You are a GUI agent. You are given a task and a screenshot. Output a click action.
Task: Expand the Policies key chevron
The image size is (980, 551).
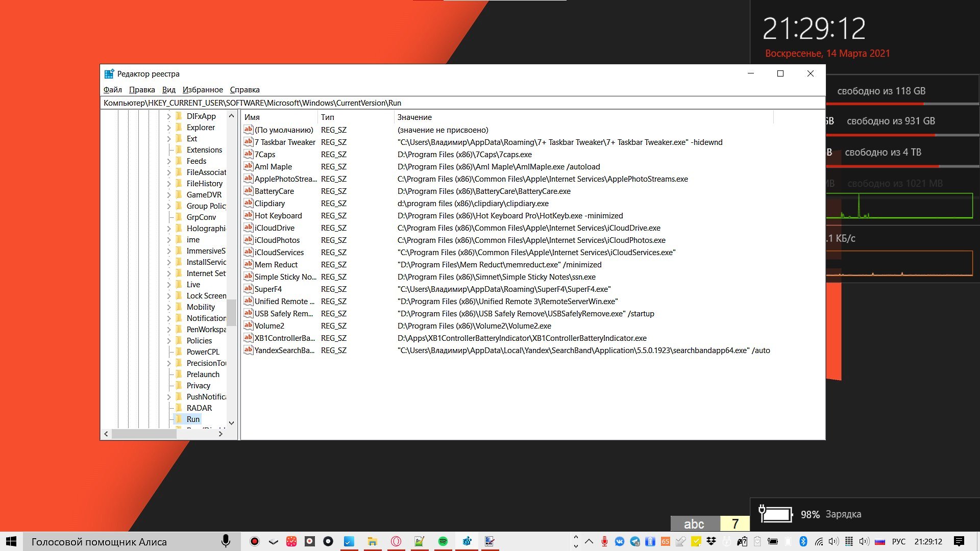click(169, 340)
